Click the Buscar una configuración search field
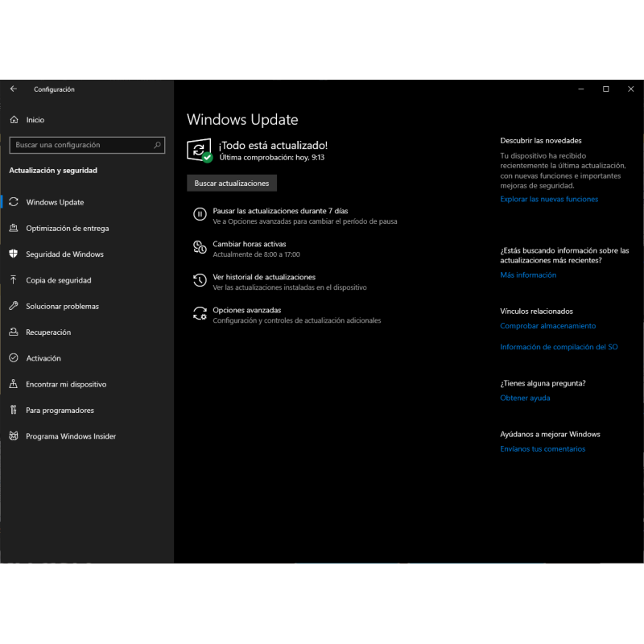 87,145
